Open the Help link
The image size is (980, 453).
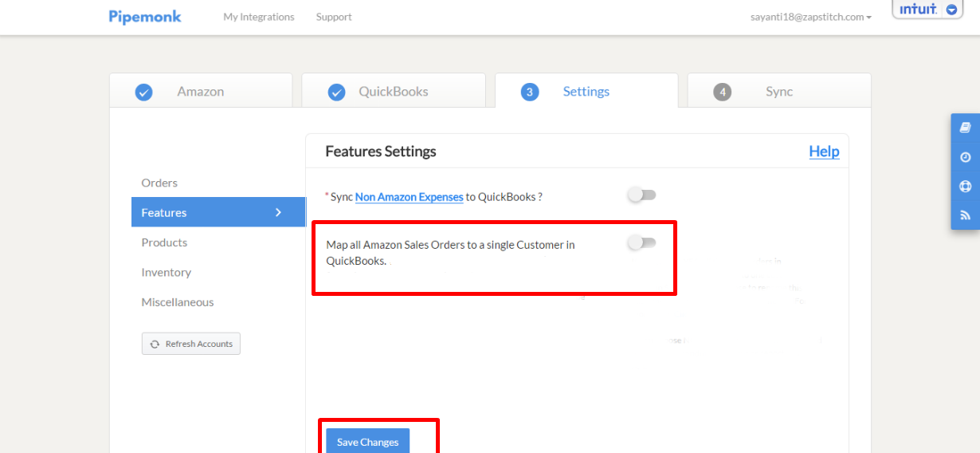(824, 152)
